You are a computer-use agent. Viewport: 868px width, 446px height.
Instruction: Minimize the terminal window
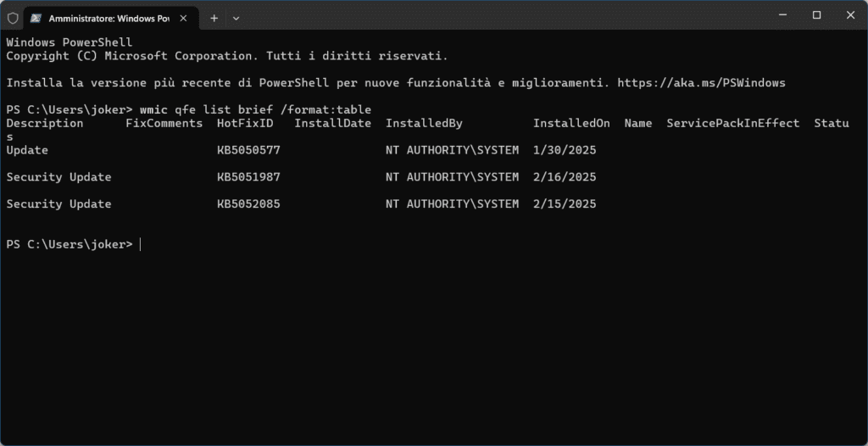pyautogui.click(x=778, y=15)
